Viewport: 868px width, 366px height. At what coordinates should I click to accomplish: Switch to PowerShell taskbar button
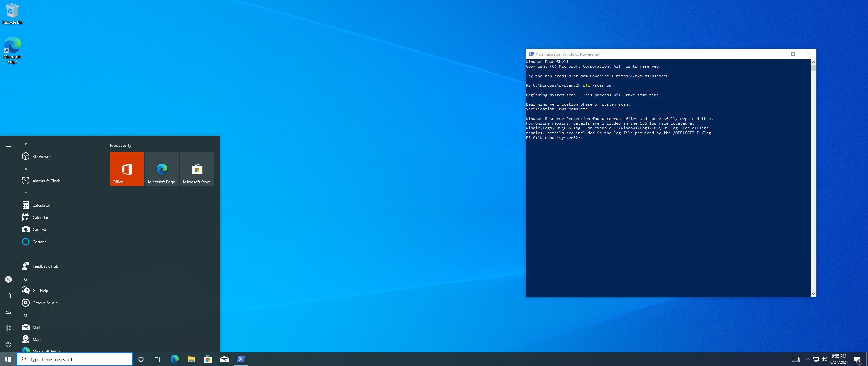click(x=241, y=359)
